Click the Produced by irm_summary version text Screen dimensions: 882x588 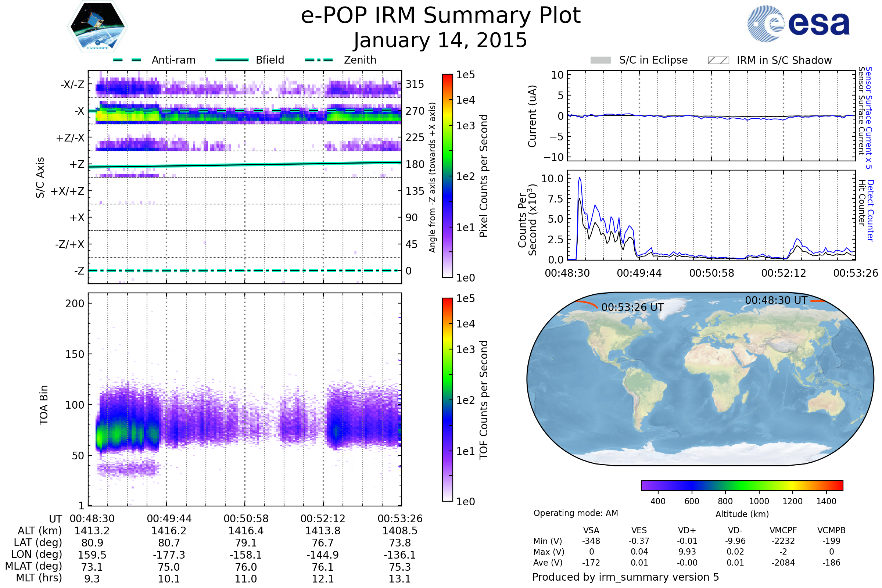(625, 577)
